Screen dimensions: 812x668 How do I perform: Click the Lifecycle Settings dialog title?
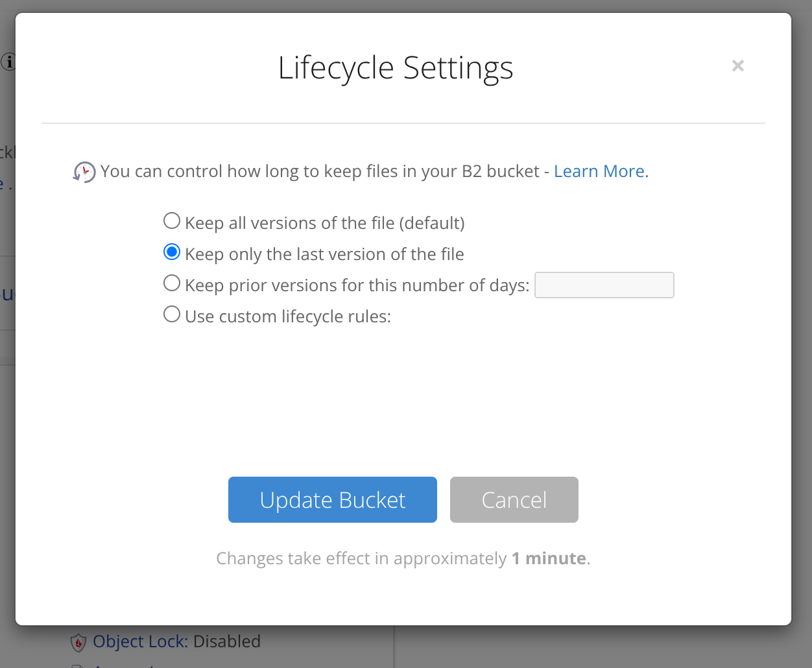396,68
